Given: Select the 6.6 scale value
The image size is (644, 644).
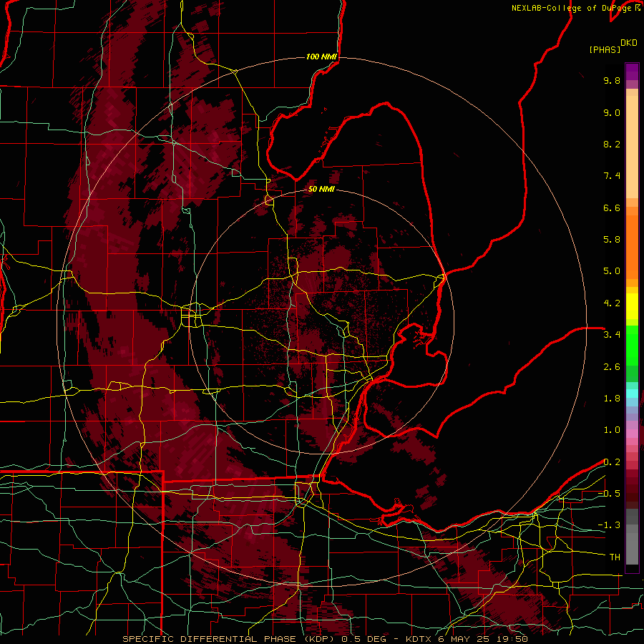Looking at the screenshot, I should pos(612,208).
